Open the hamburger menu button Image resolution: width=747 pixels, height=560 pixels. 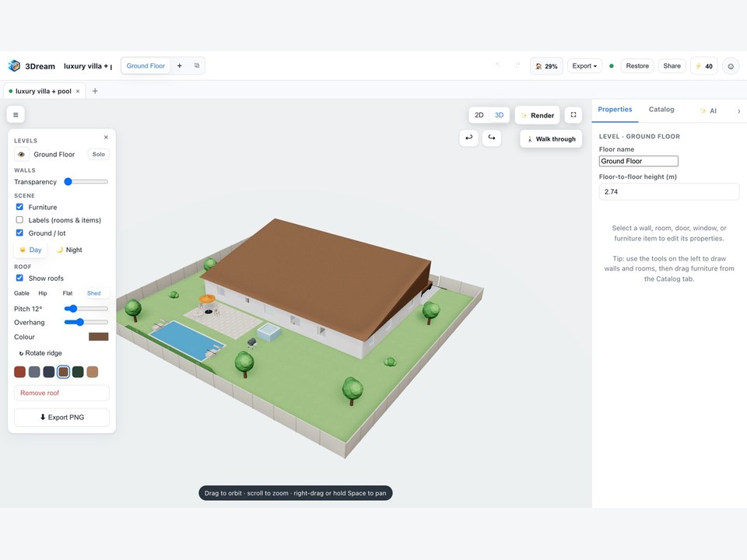[x=16, y=115]
